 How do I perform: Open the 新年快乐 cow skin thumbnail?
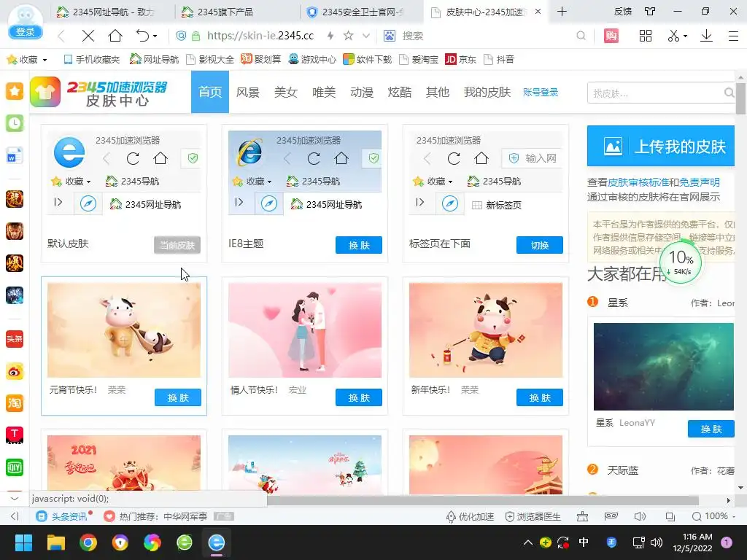(486, 330)
